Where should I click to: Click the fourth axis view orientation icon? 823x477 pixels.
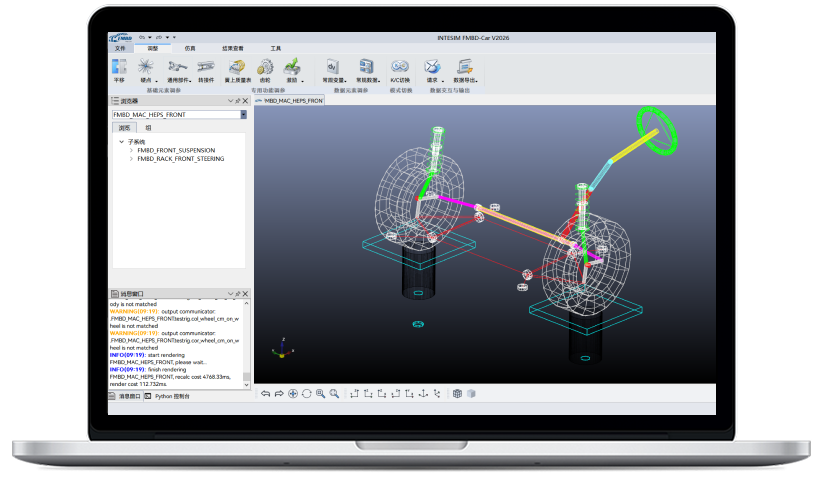[395, 394]
